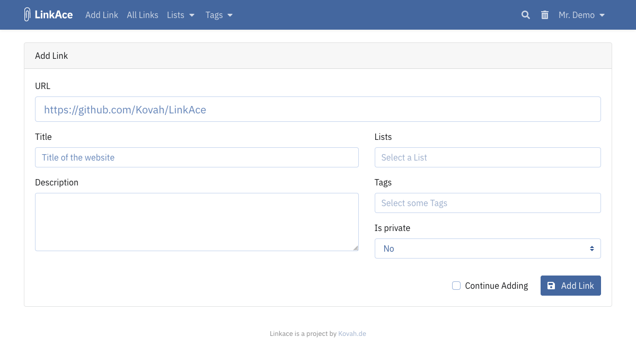
Task: Open the Is private dropdown
Action: click(488, 248)
